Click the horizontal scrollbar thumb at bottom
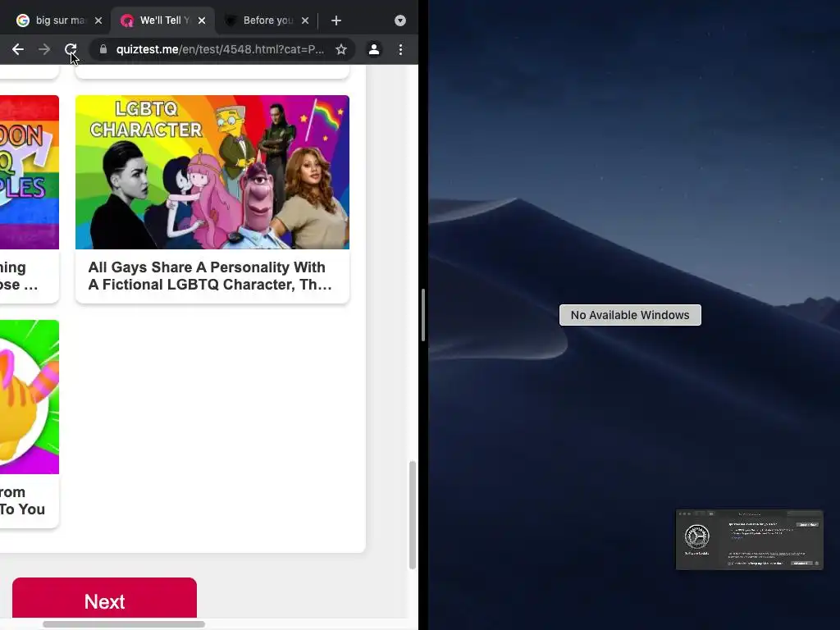This screenshot has height=630, width=840. pos(124,624)
